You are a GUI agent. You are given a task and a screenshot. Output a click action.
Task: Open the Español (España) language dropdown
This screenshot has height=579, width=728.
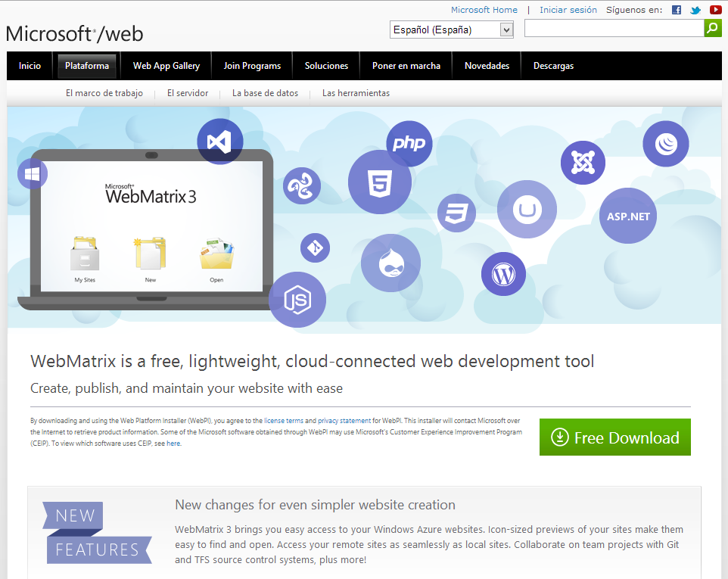(452, 30)
